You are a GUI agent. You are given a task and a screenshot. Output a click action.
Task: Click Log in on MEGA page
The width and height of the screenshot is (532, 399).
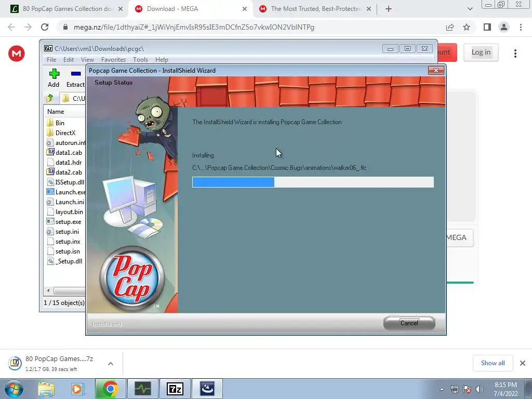click(x=481, y=52)
